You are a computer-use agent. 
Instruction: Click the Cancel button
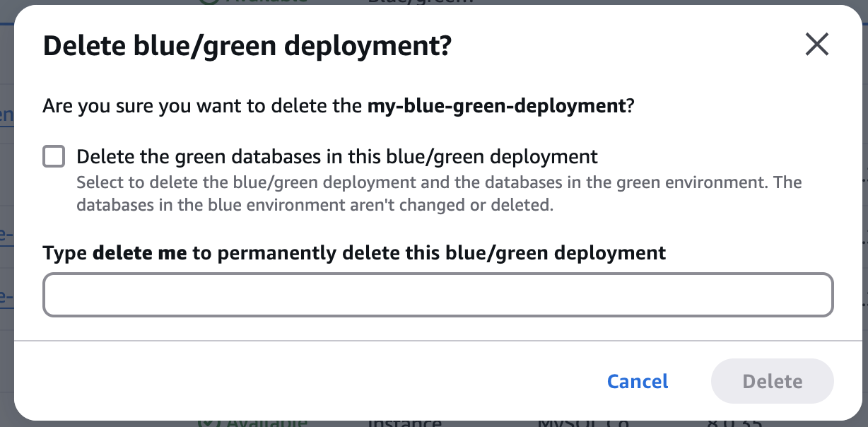(636, 381)
